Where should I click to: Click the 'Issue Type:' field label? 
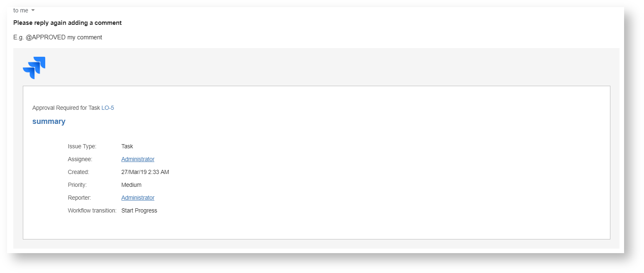tap(82, 146)
